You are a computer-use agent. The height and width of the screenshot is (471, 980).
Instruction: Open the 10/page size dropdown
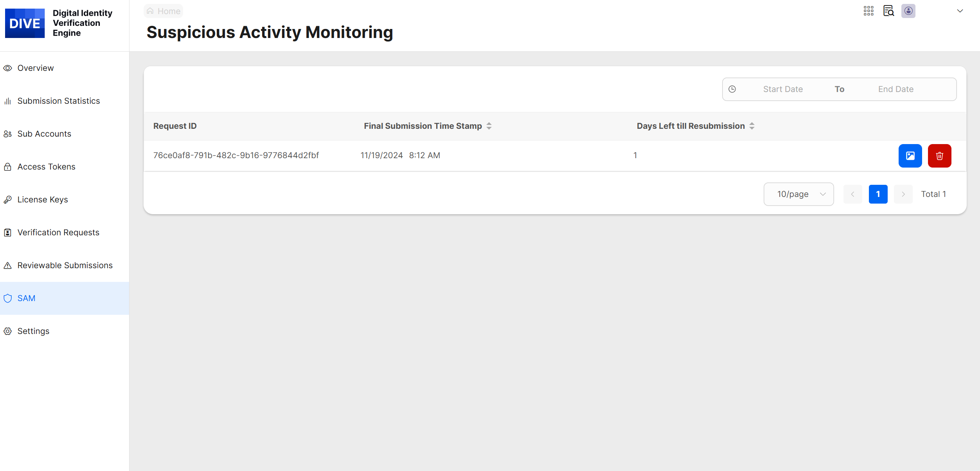point(798,194)
